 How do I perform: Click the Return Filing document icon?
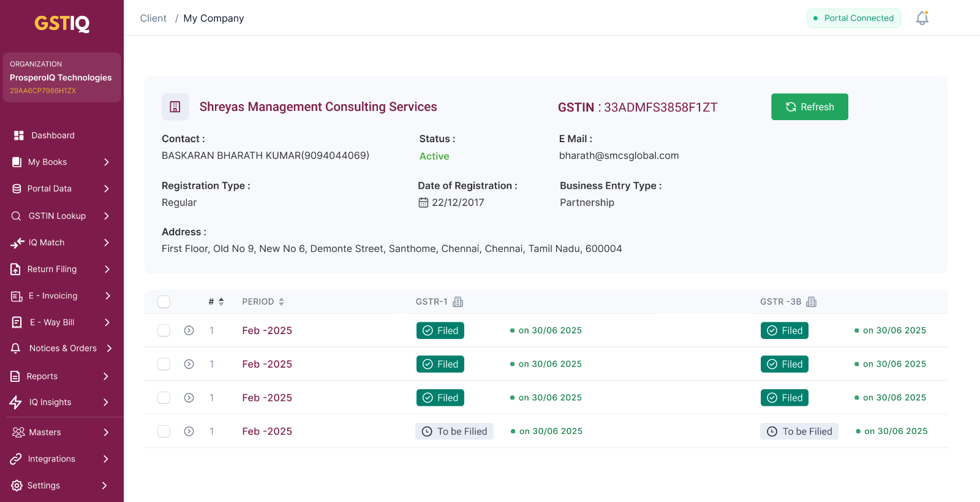click(x=16, y=269)
